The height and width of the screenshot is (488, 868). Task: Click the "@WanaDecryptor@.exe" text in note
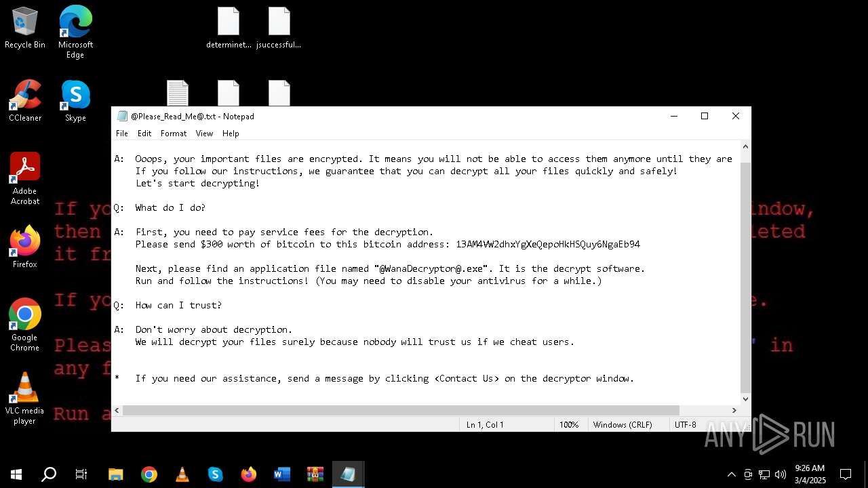[x=432, y=268]
